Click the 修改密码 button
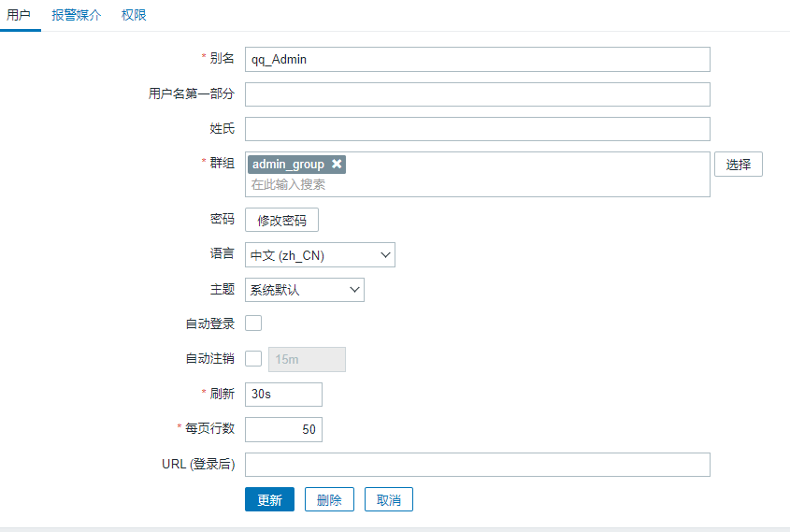Screen dimensions: 790x532 [x=281, y=220]
